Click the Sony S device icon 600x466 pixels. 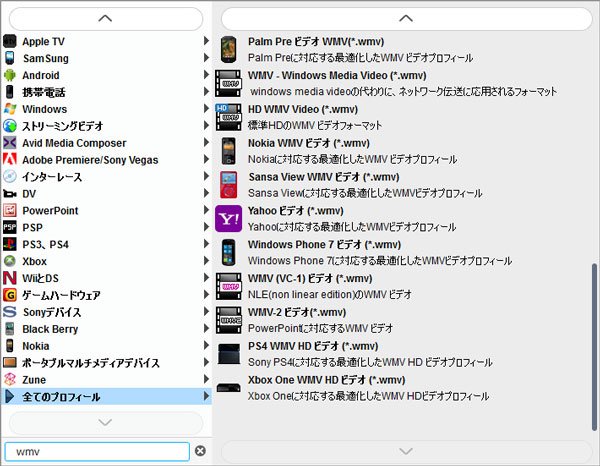click(x=10, y=312)
